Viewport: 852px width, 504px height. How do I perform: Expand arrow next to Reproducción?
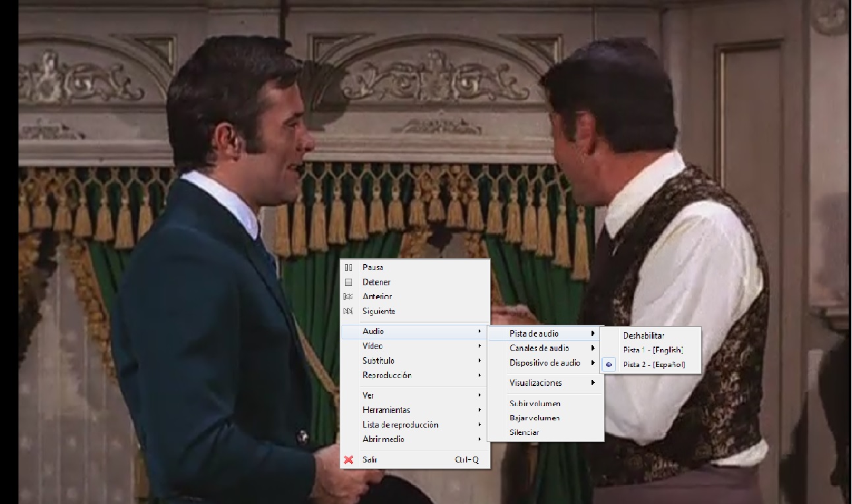click(x=479, y=375)
